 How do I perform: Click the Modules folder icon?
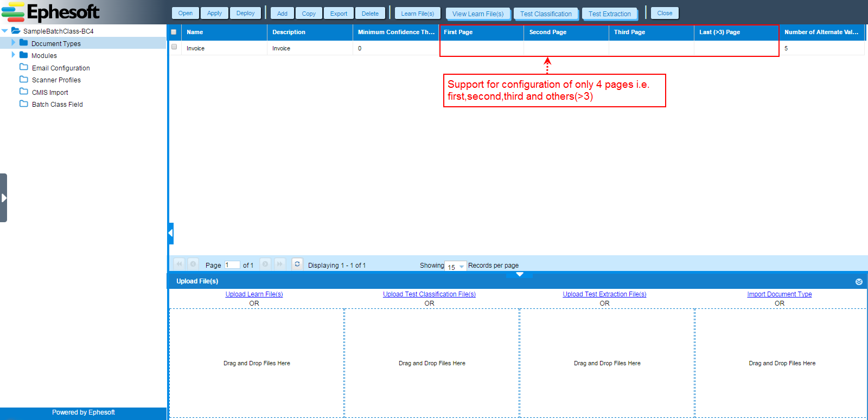23,55
